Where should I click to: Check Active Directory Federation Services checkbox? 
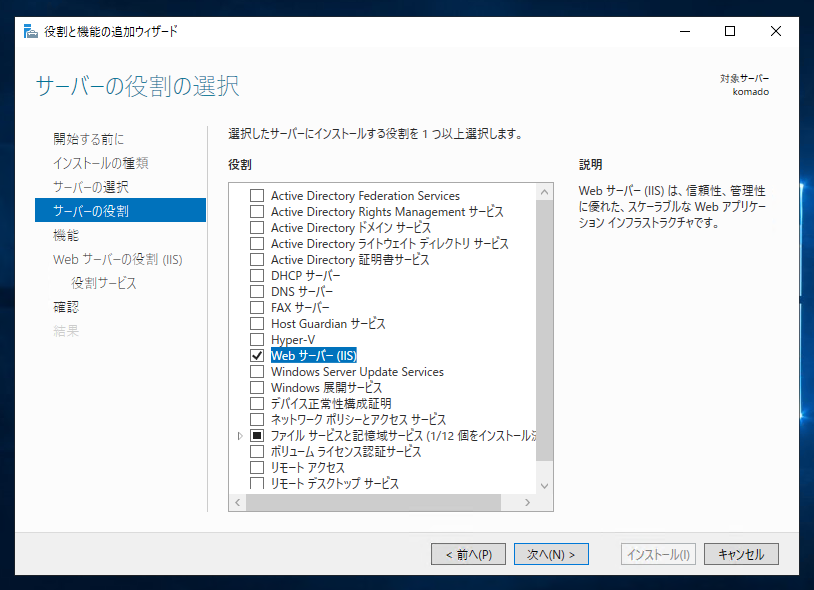257,196
